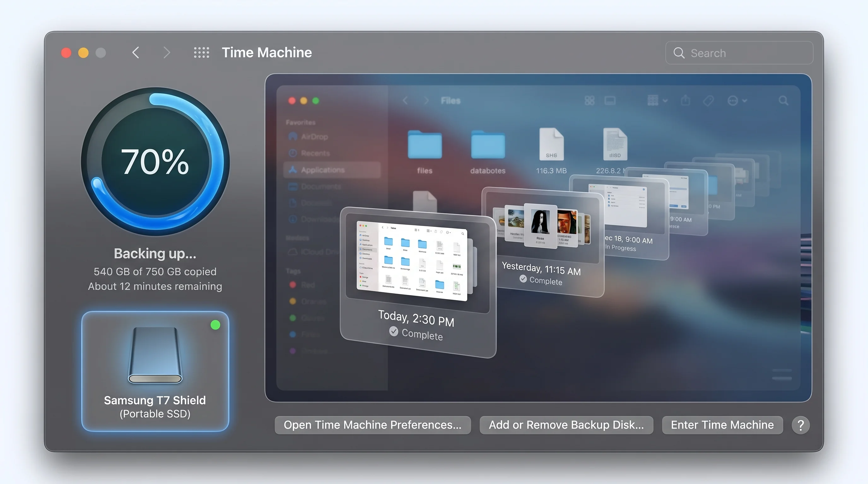Open Time Machine Preferences
Screen dimensions: 868x484
[x=373, y=425]
